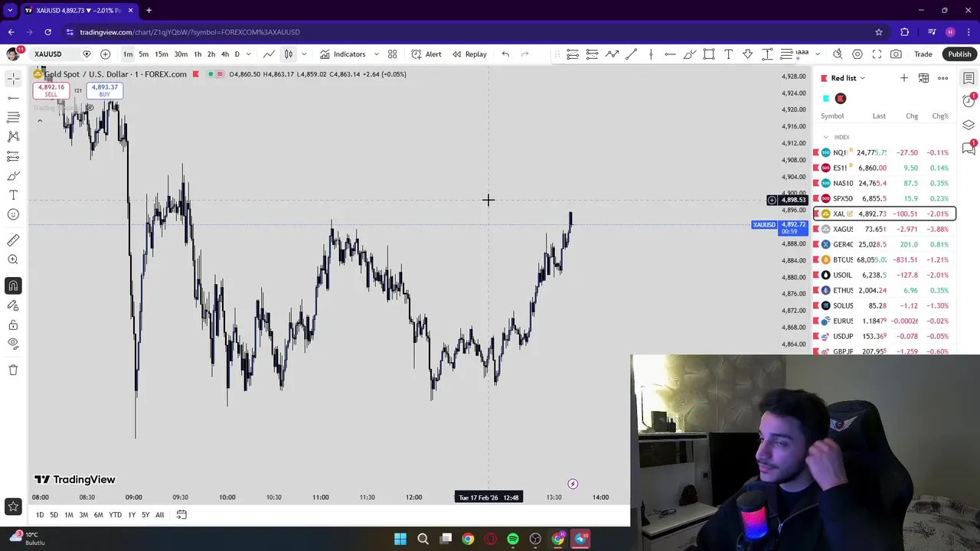Expand the layout name dropdown
The image size is (980, 551).
(x=818, y=54)
